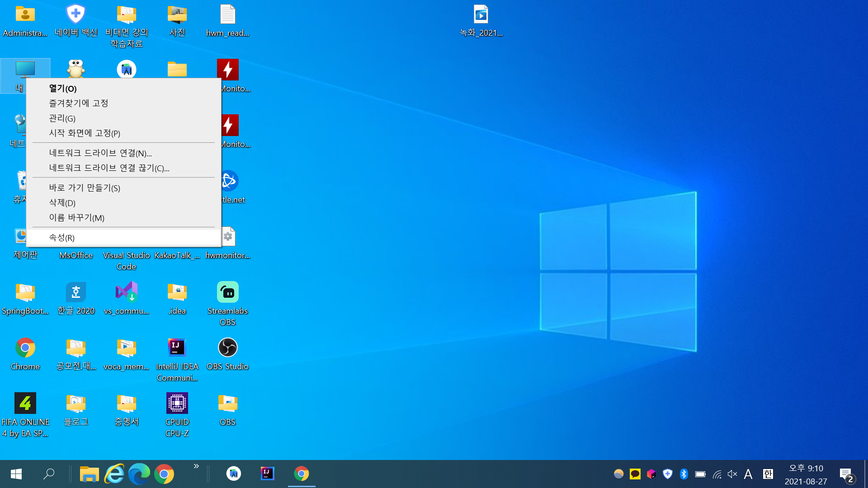
Task: Select the CPUID CPU-Z desktop icon
Action: tap(177, 404)
